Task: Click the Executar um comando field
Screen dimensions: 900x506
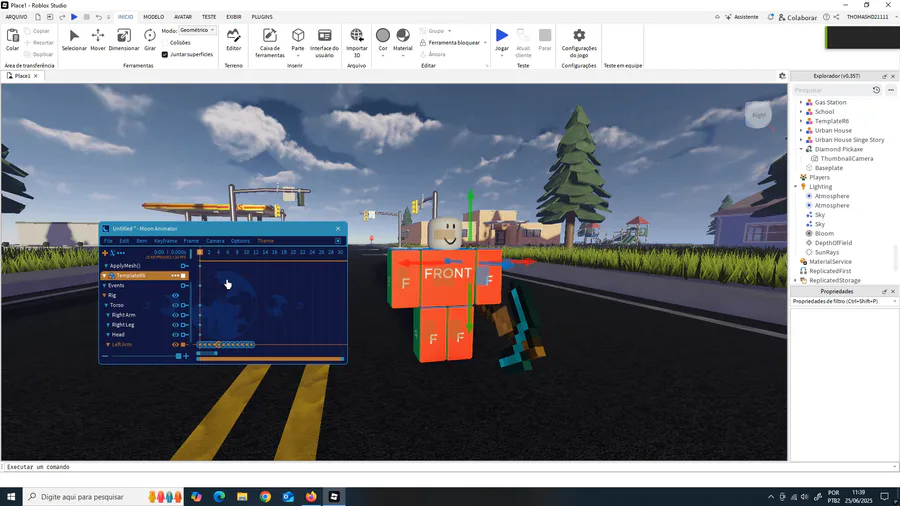Action: click(448, 467)
